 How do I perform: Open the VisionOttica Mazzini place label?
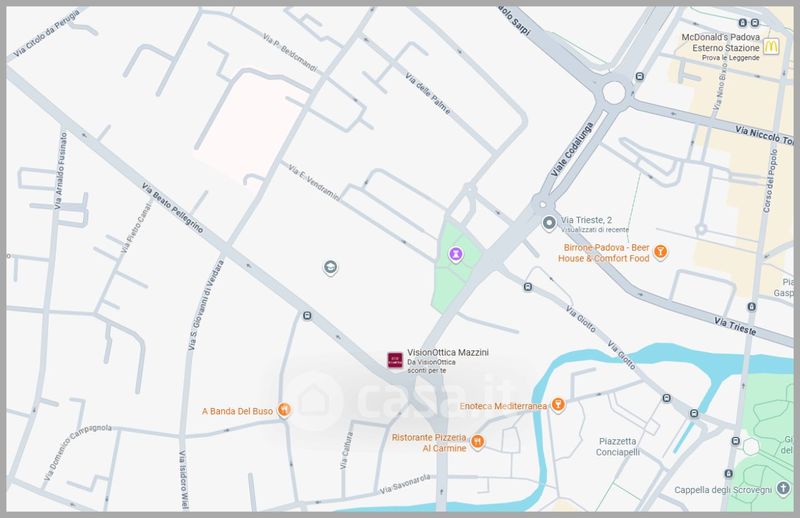point(449,351)
